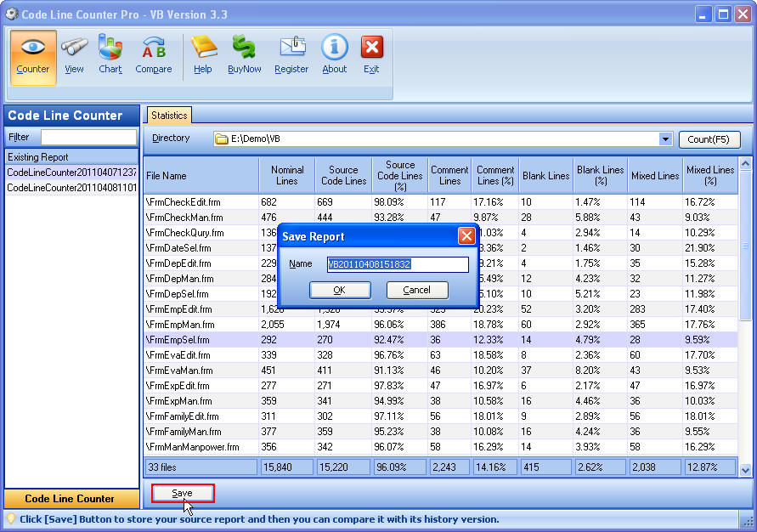
Task: Select the \FrmEmpEdit.frm row
Action: point(441,309)
